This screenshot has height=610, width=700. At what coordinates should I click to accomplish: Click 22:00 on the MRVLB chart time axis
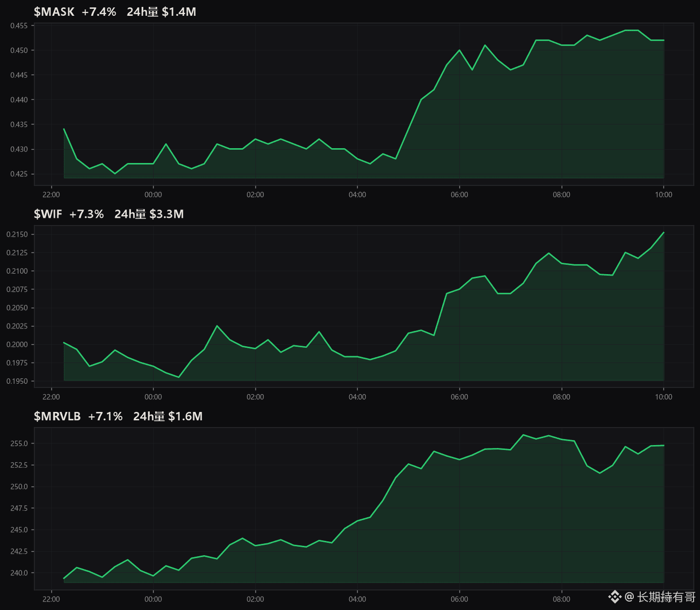click(x=51, y=599)
